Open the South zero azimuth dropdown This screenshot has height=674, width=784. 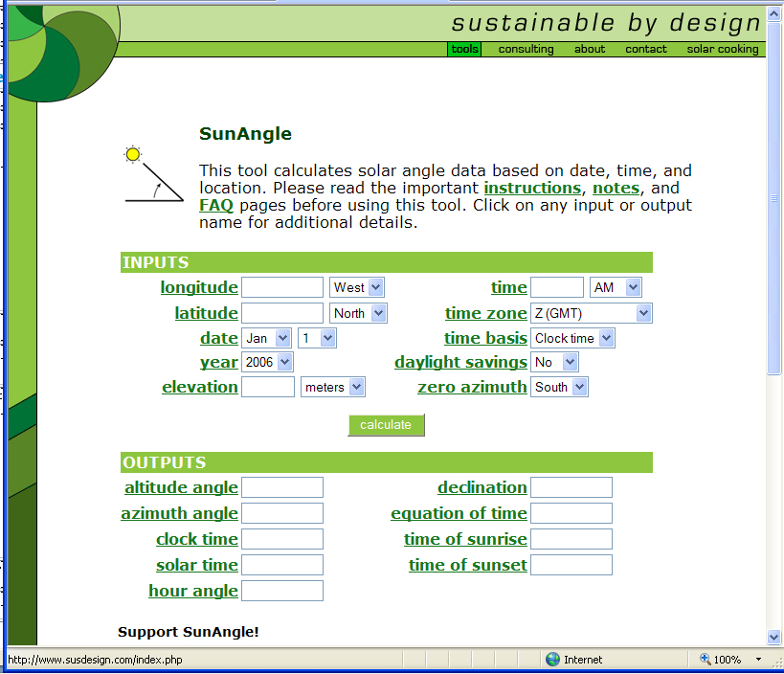559,387
